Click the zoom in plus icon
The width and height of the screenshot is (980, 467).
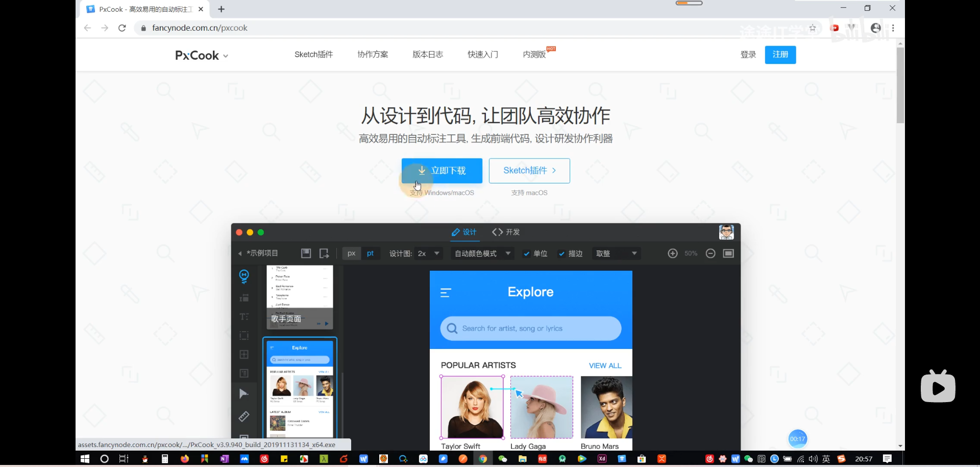coord(673,253)
